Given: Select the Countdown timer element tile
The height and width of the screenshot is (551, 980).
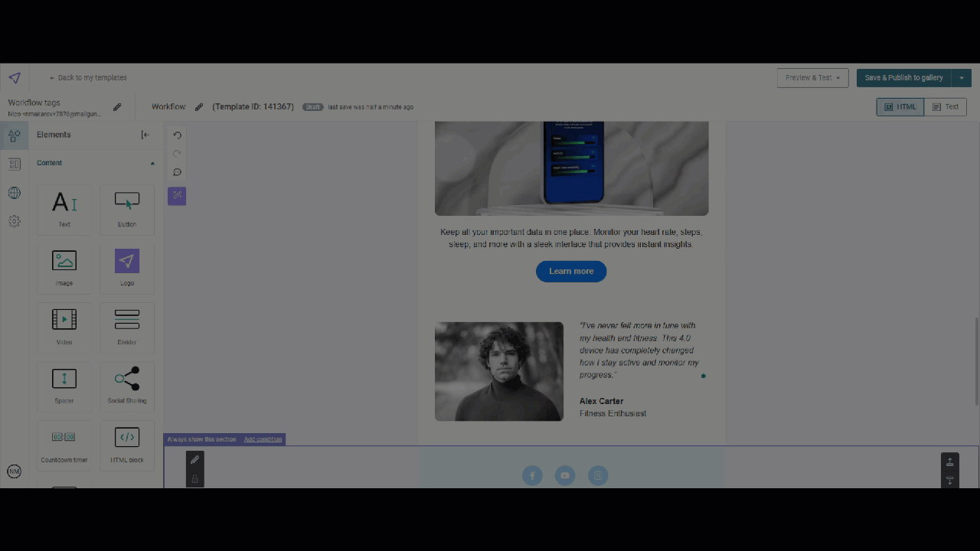Looking at the screenshot, I should (64, 445).
